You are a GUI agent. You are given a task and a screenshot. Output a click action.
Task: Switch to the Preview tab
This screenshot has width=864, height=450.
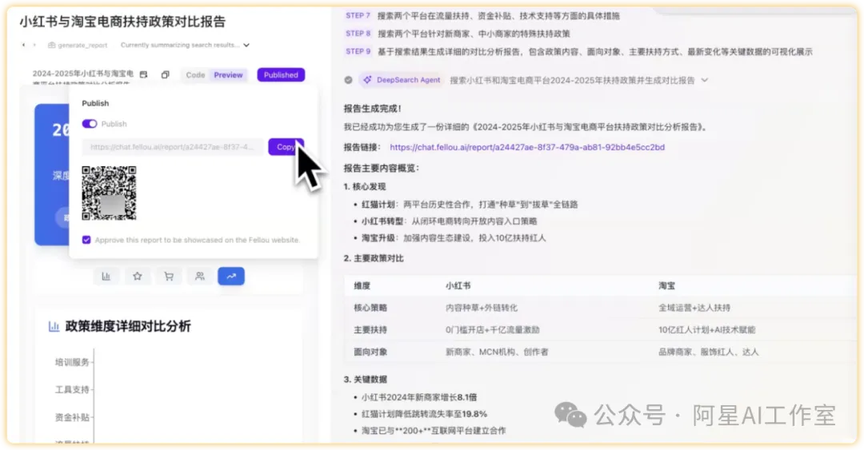click(x=228, y=75)
